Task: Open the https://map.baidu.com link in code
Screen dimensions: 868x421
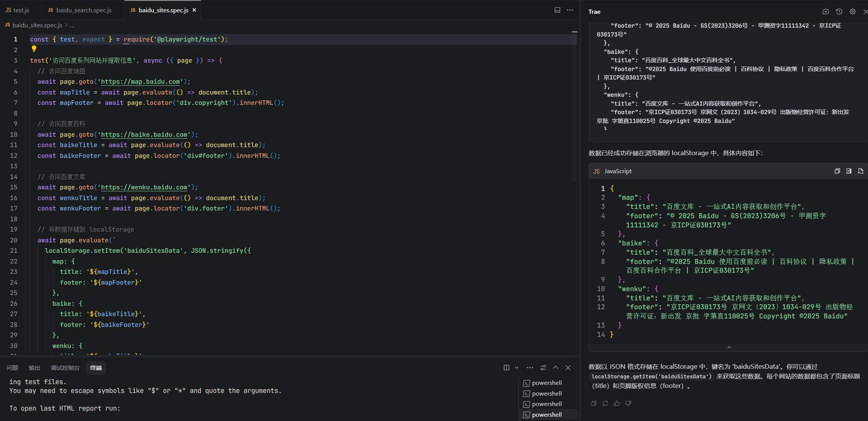Action: click(x=140, y=81)
